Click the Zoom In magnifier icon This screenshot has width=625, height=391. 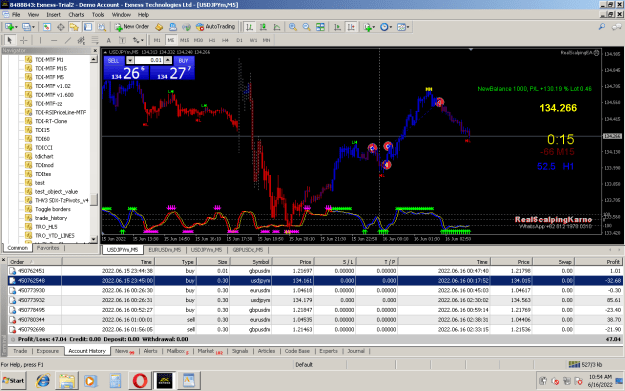[293, 27]
